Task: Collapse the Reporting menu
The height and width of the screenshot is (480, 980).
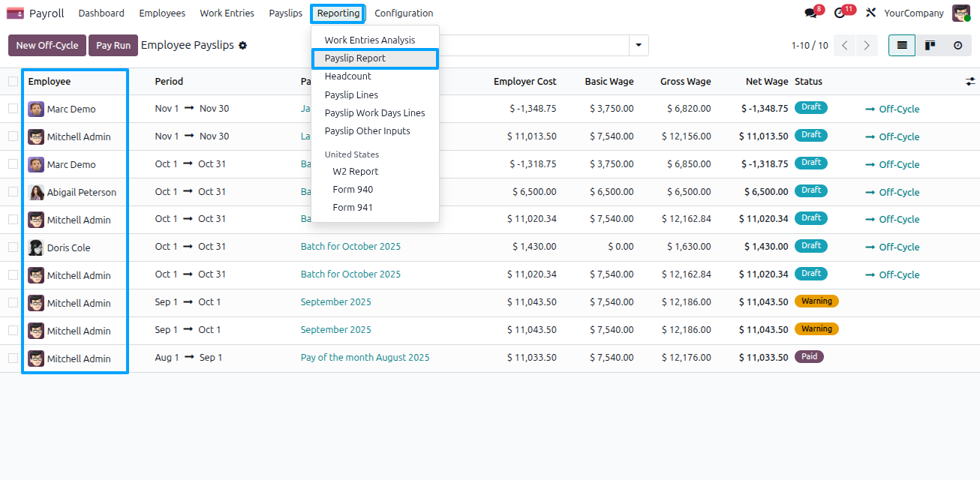Action: tap(338, 13)
